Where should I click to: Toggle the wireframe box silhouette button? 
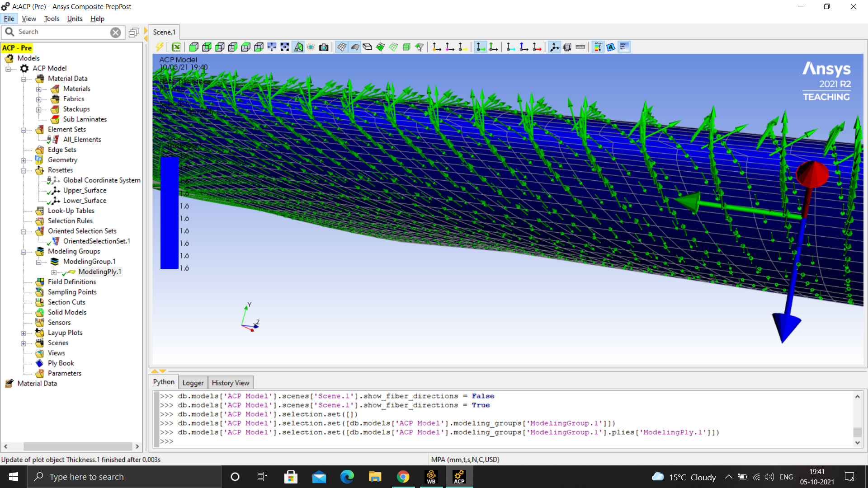point(368,47)
